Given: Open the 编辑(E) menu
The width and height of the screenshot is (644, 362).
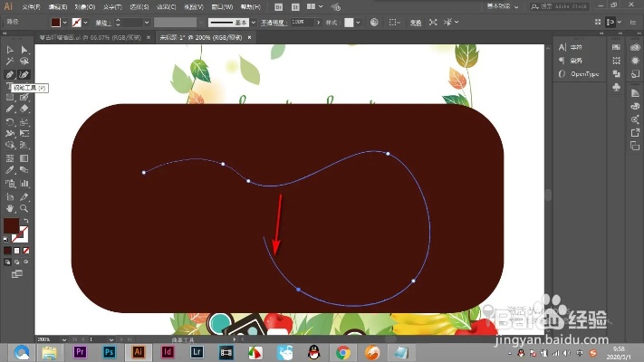Looking at the screenshot, I should [x=57, y=7].
